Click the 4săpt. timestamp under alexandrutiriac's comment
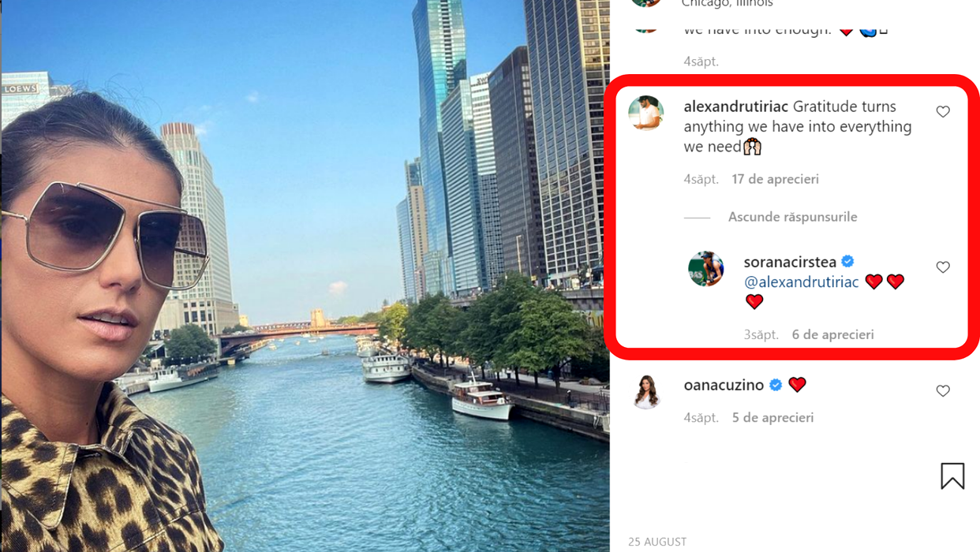 [701, 179]
